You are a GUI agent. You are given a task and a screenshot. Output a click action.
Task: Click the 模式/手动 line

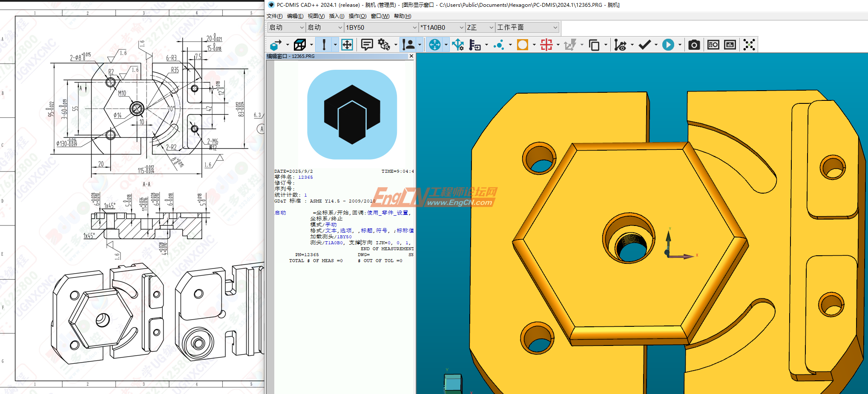323,225
